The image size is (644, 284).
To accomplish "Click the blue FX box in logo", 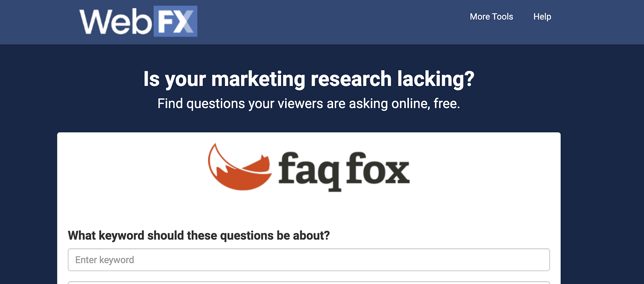I will point(175,21).
